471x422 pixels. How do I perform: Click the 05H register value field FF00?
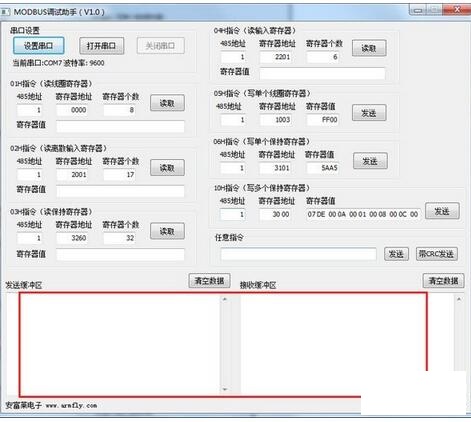[323, 120]
